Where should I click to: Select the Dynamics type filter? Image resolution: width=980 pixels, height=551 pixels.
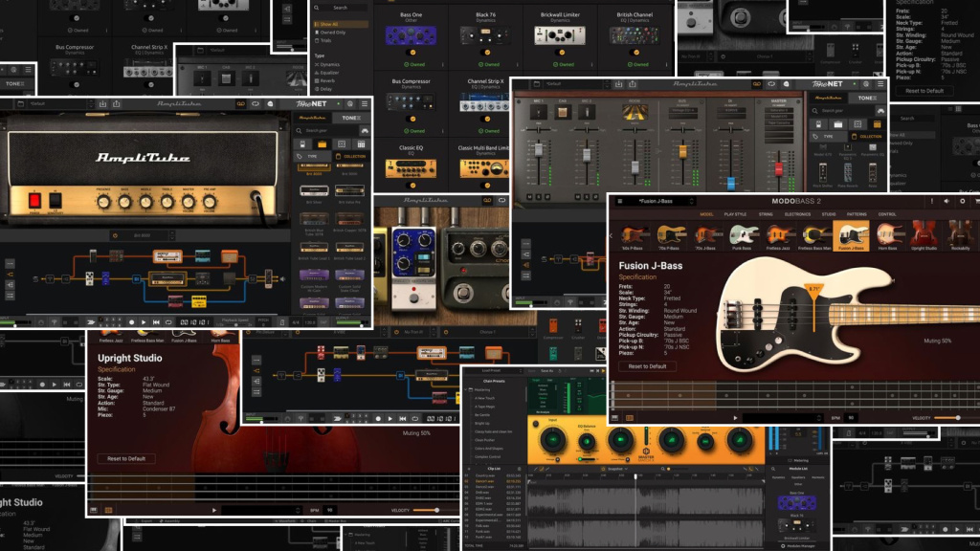point(329,64)
